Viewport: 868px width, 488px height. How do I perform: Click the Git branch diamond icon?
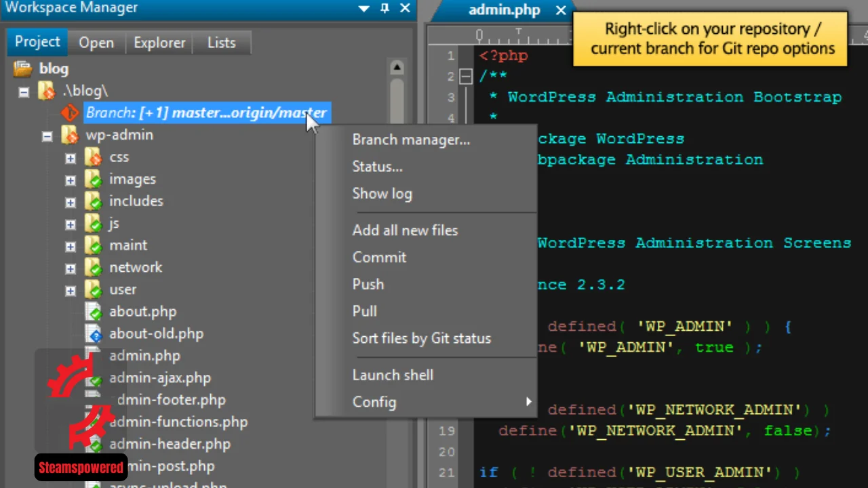(x=70, y=113)
